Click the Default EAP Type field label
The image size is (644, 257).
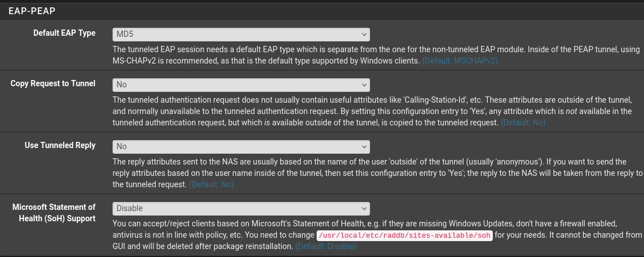pyautogui.click(x=64, y=33)
